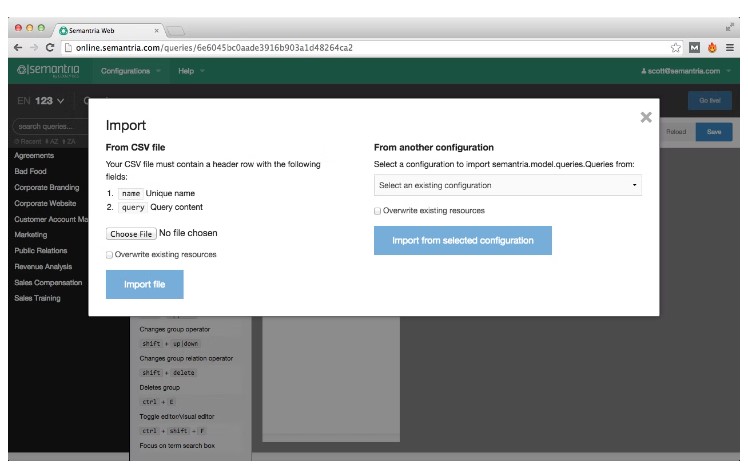
Task: Click the Go live button
Action: [709, 101]
